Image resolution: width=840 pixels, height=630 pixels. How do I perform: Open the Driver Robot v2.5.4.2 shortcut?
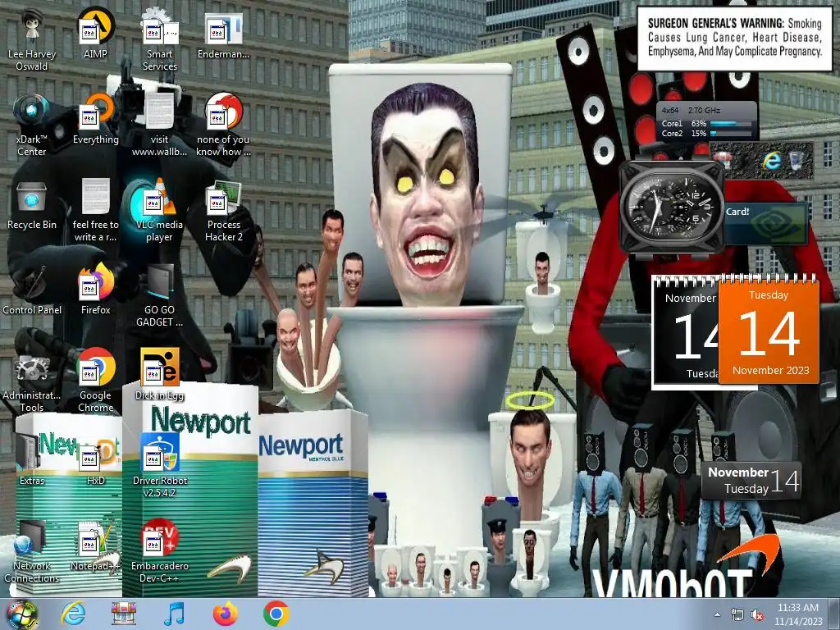pos(159,467)
